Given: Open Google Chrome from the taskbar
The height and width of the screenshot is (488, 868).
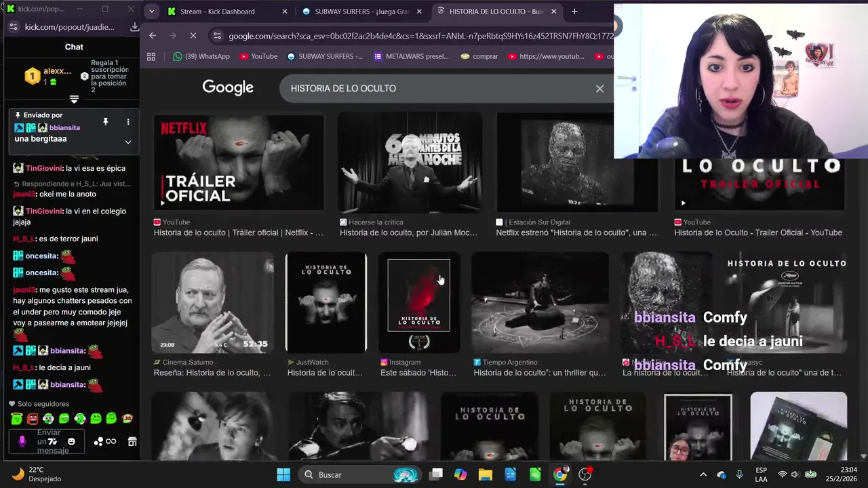Looking at the screenshot, I should [x=560, y=474].
